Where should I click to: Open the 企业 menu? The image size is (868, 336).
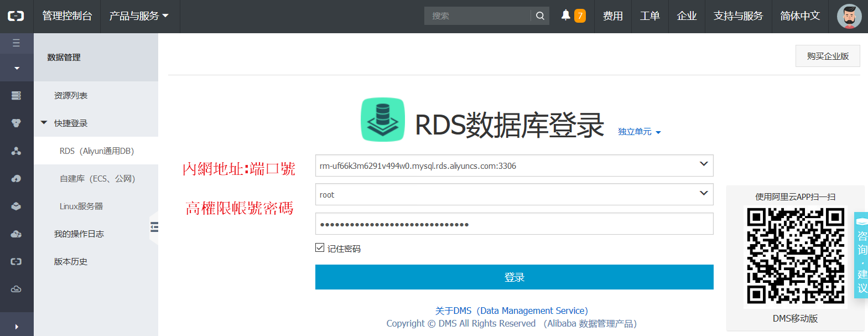coord(687,16)
